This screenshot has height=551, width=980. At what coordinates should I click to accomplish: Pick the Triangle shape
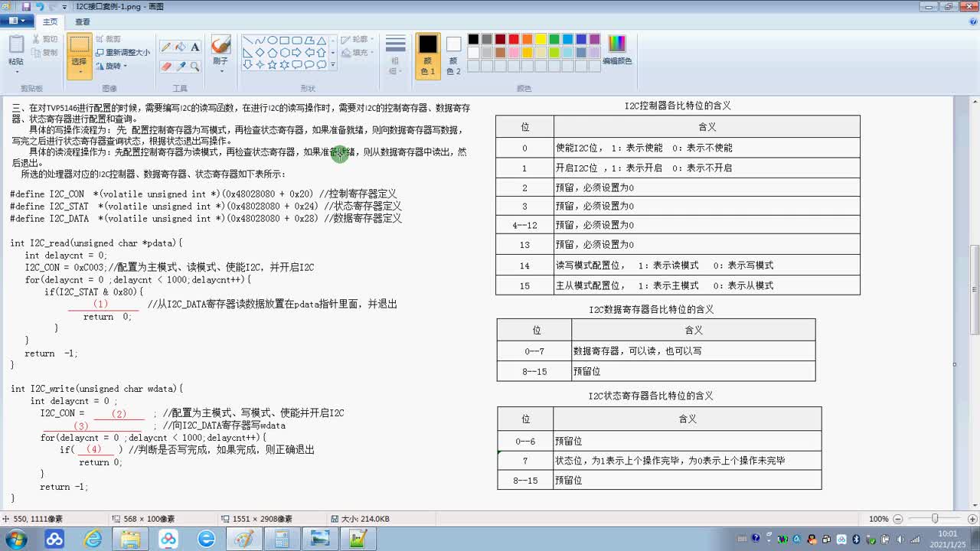[x=321, y=41]
